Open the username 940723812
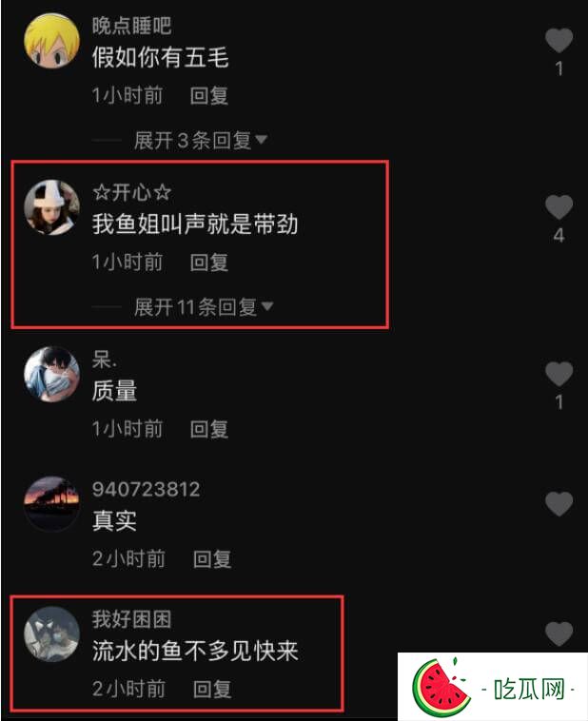This screenshot has height=721, width=588. pyautogui.click(x=146, y=489)
